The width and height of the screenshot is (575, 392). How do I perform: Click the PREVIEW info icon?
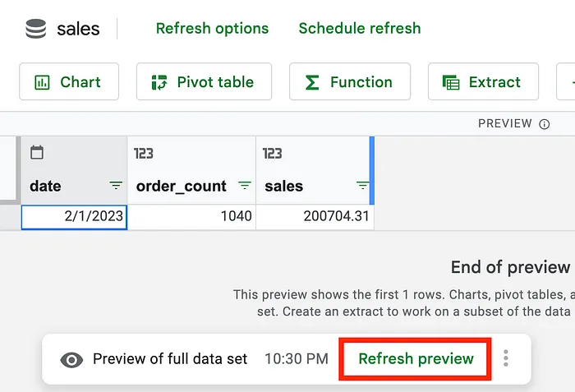tap(544, 124)
